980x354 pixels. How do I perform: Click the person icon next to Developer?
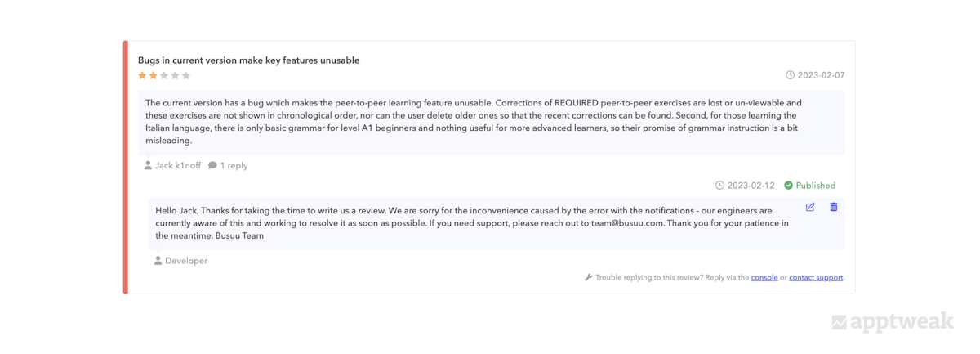(158, 261)
